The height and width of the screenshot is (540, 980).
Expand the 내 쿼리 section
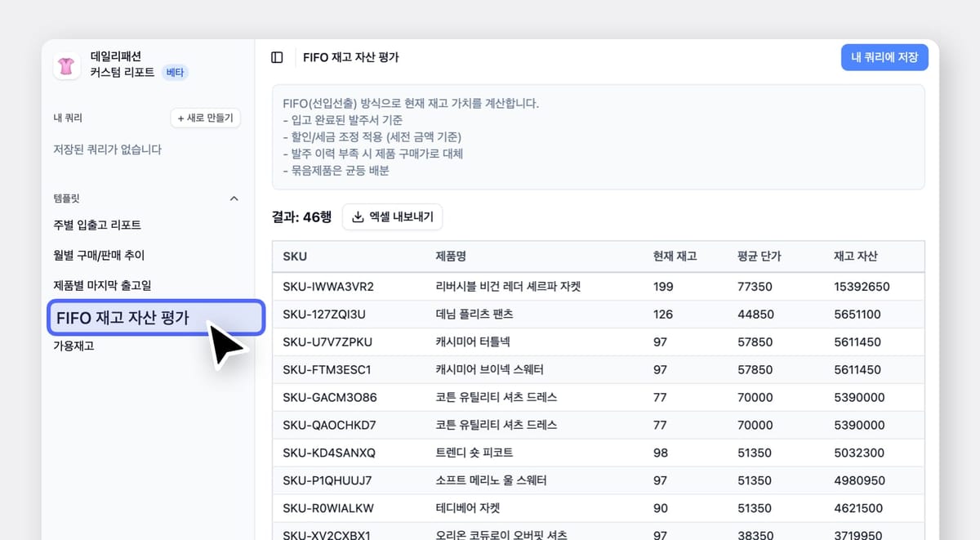(x=67, y=117)
